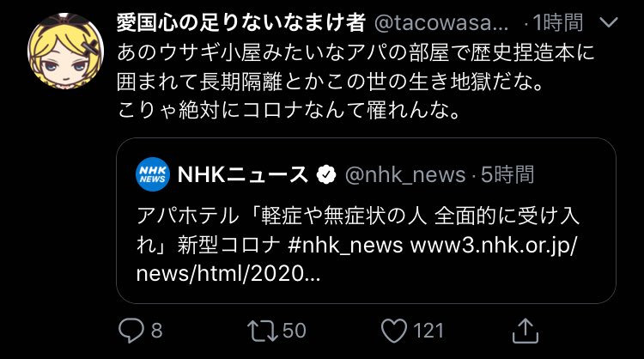This screenshot has height=359, width=644.
Task: Open the NHKニュース account name
Action: click(243, 174)
